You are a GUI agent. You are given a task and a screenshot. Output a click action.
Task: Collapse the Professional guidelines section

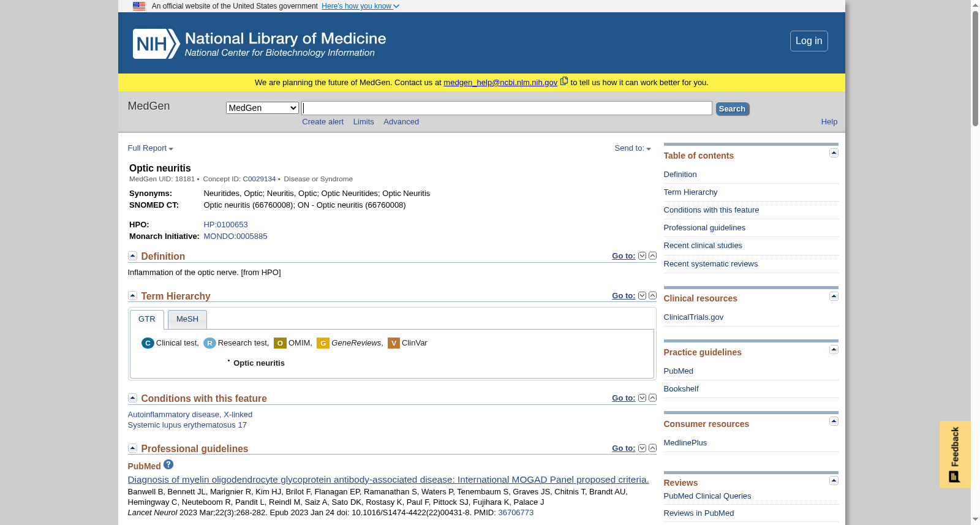pos(132,448)
